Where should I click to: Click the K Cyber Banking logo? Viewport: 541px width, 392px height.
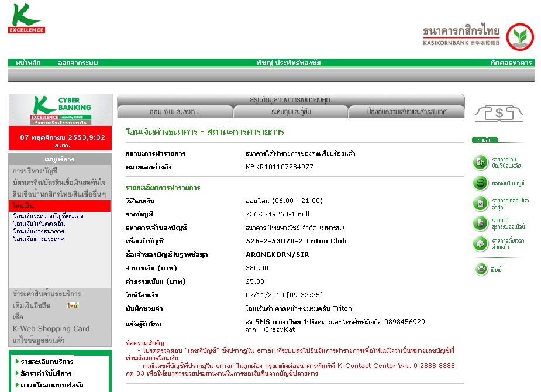coord(60,110)
